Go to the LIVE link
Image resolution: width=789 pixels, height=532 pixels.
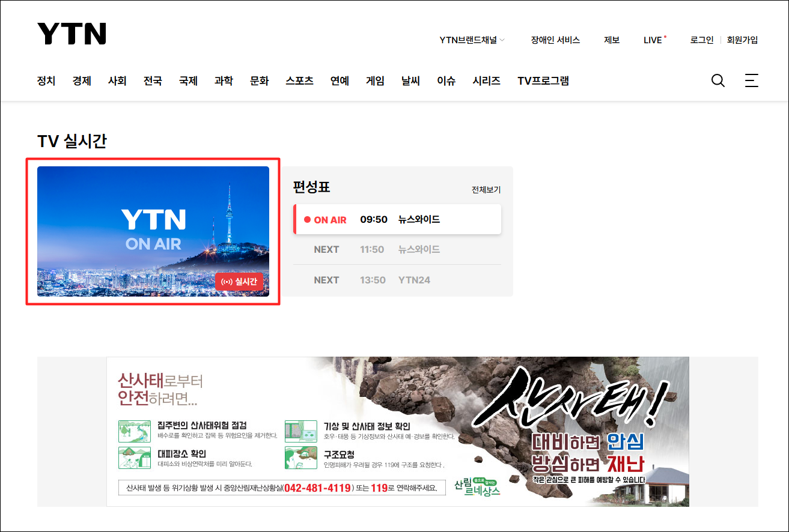(654, 40)
